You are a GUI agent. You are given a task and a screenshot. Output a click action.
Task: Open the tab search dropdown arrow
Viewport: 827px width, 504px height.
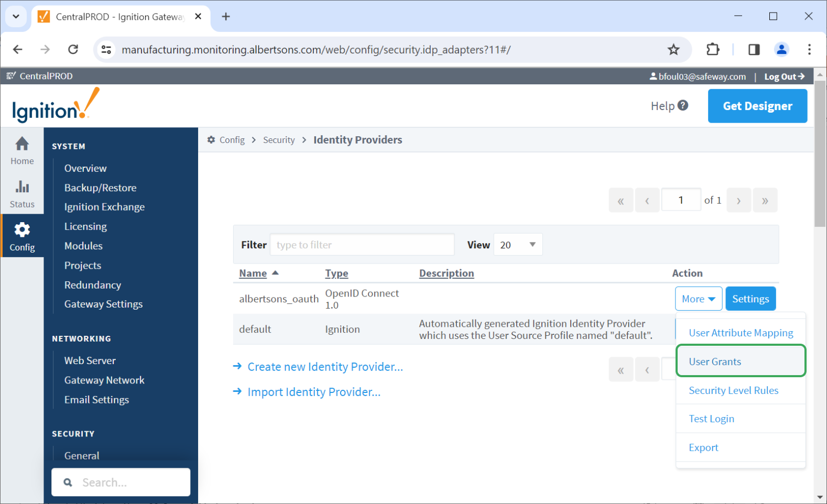pyautogui.click(x=16, y=17)
